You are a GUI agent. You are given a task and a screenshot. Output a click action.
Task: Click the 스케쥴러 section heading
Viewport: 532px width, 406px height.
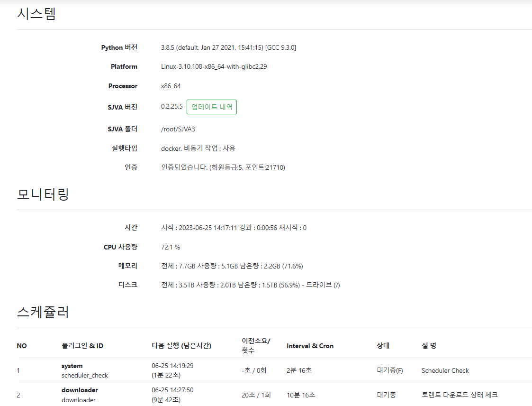43,312
